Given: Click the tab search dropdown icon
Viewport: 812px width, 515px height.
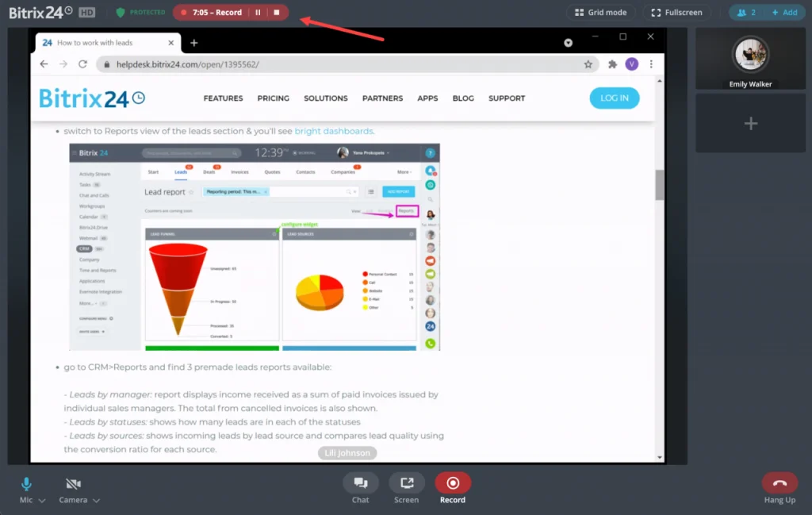Looking at the screenshot, I should coord(568,43).
